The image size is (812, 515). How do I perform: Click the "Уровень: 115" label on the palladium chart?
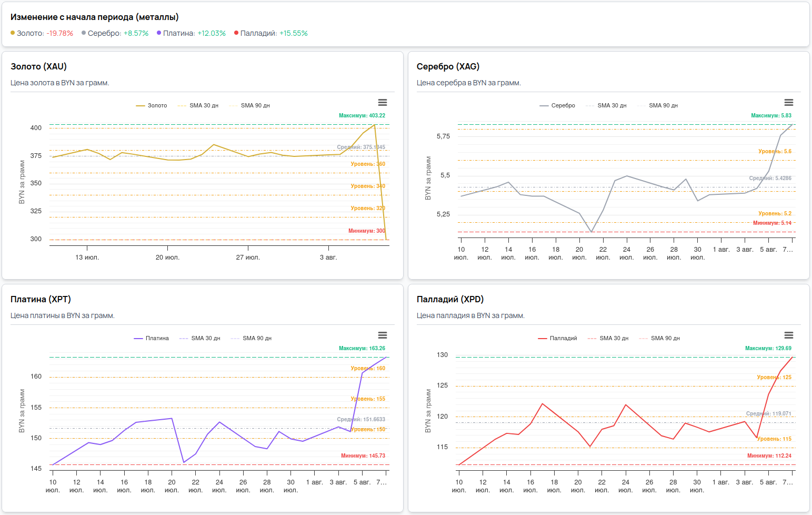point(774,439)
